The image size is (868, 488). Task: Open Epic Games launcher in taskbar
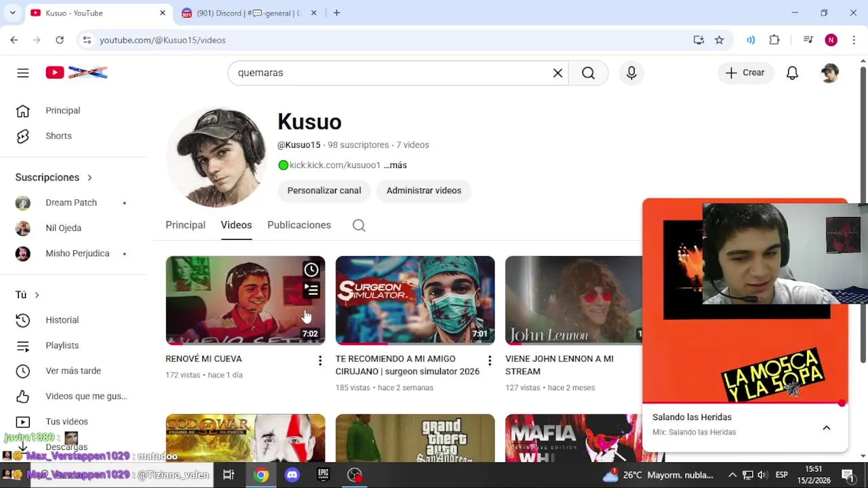(323, 475)
